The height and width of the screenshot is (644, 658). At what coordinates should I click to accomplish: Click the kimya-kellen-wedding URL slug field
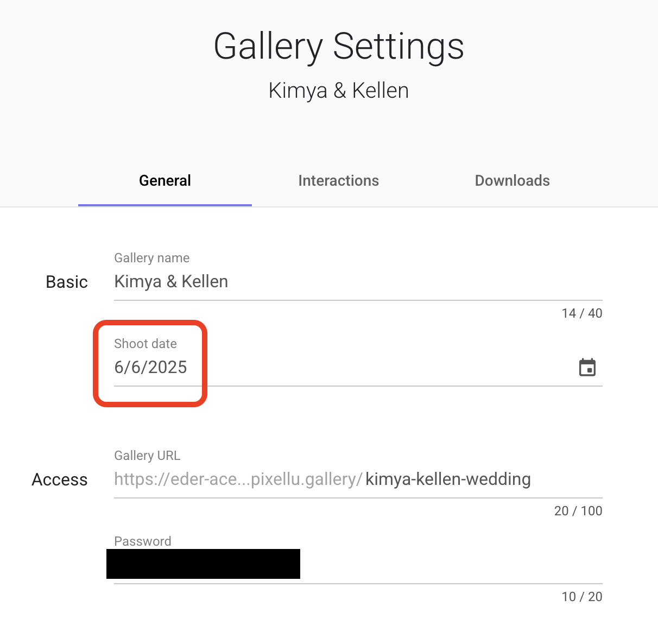[448, 479]
